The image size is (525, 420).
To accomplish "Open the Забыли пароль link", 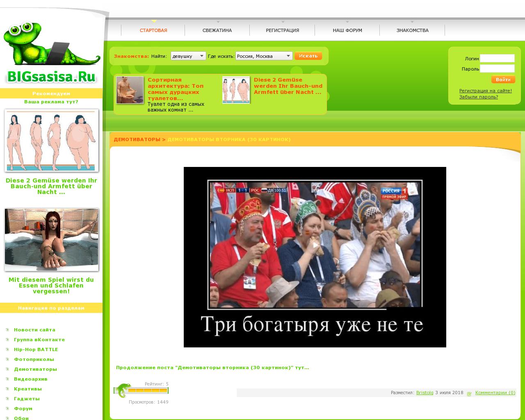I will point(479,97).
